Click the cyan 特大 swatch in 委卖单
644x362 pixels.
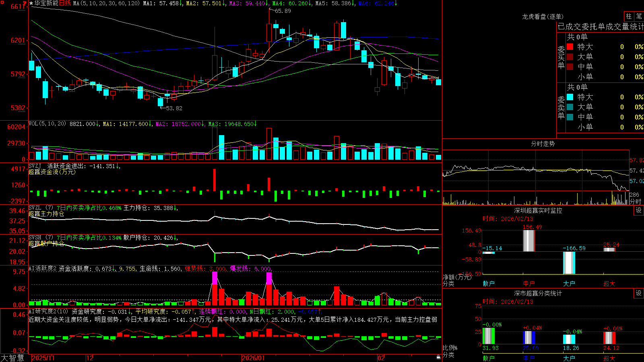click(570, 97)
